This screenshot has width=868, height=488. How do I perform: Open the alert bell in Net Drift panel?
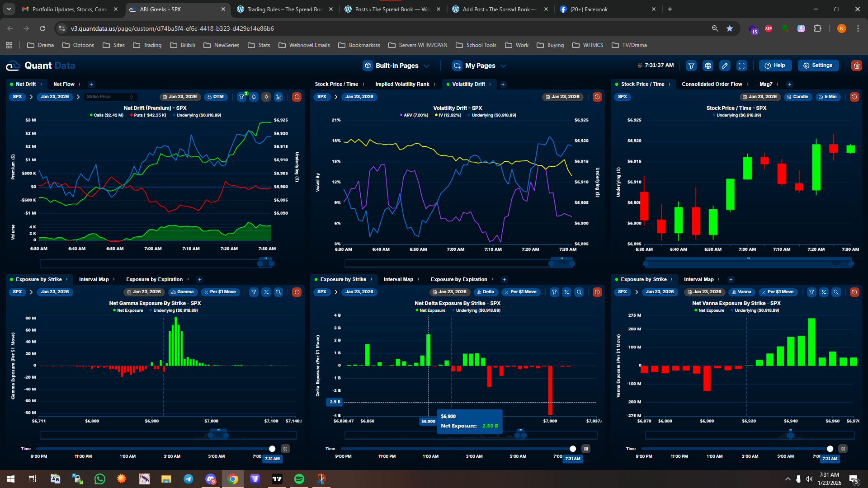[254, 97]
